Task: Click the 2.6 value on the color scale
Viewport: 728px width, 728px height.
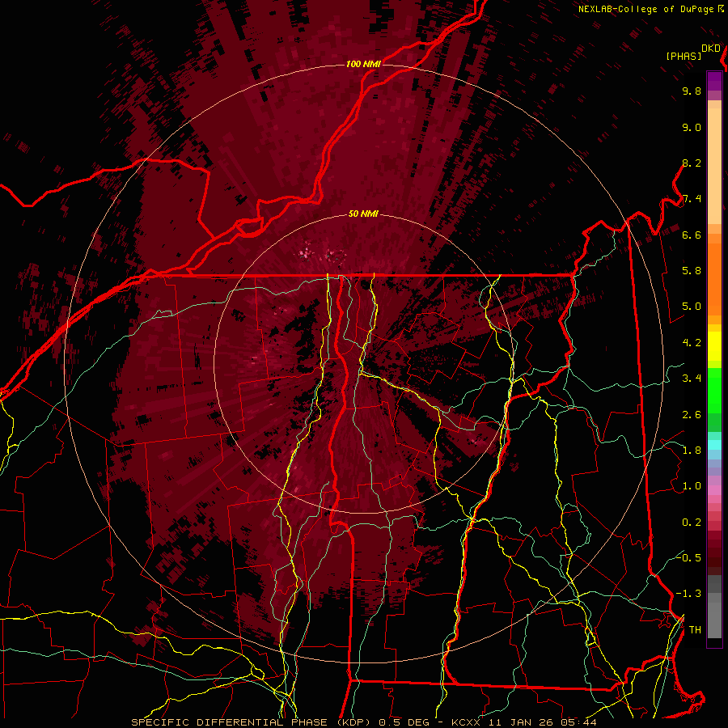Action: coord(692,415)
